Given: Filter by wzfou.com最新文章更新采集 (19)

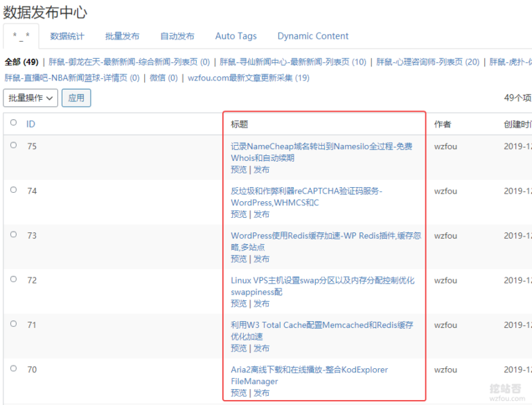Looking at the screenshot, I should pos(249,78).
